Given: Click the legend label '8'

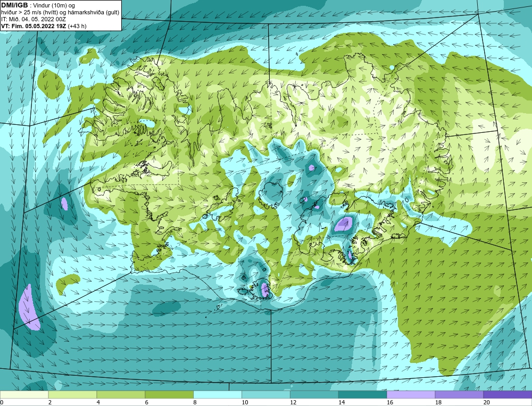Looking at the screenshot, I should [195, 402].
